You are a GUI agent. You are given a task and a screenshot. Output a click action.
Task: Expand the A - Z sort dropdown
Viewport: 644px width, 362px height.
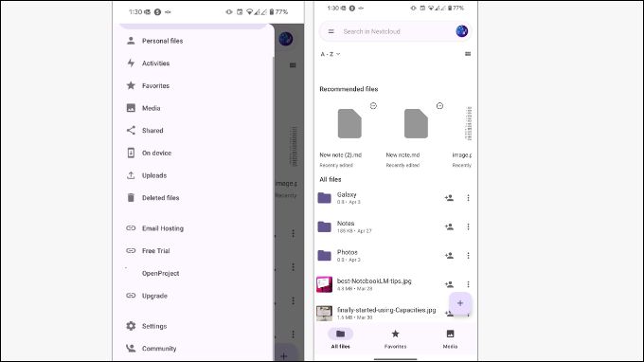click(x=331, y=54)
